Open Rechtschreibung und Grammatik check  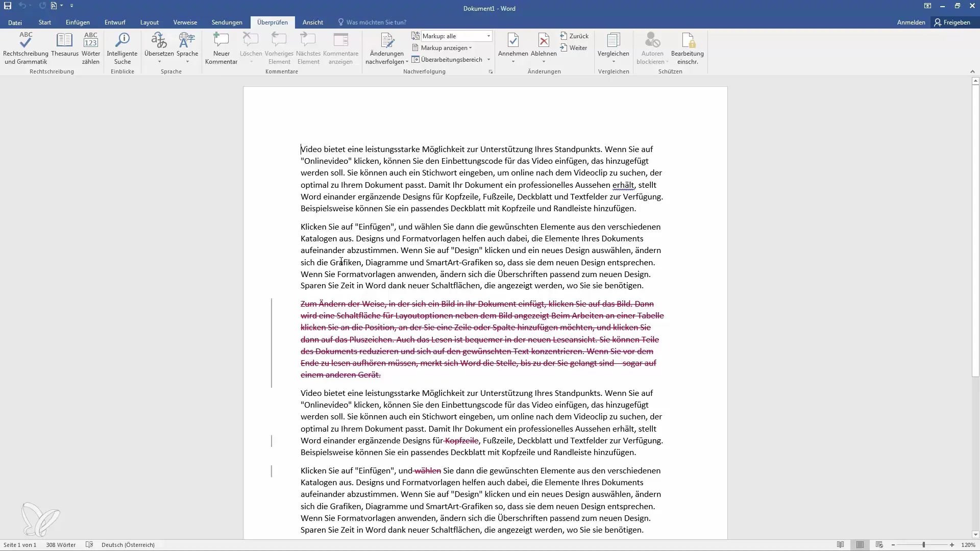tap(26, 48)
